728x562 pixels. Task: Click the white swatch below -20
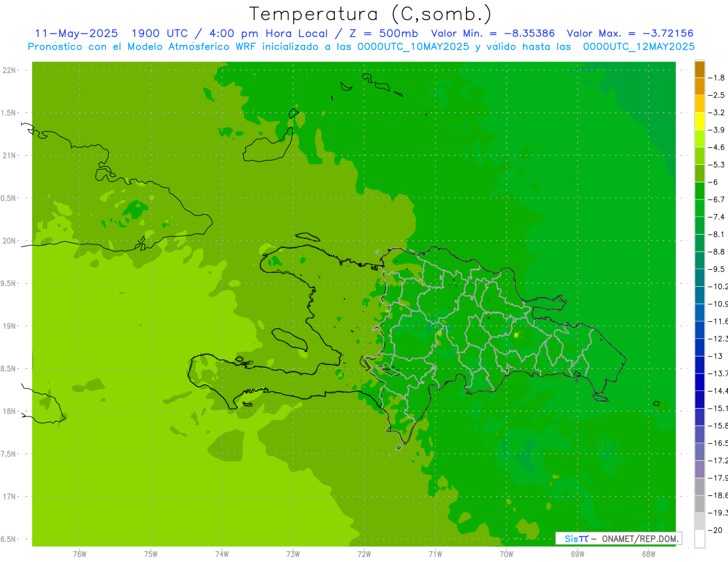point(699,539)
